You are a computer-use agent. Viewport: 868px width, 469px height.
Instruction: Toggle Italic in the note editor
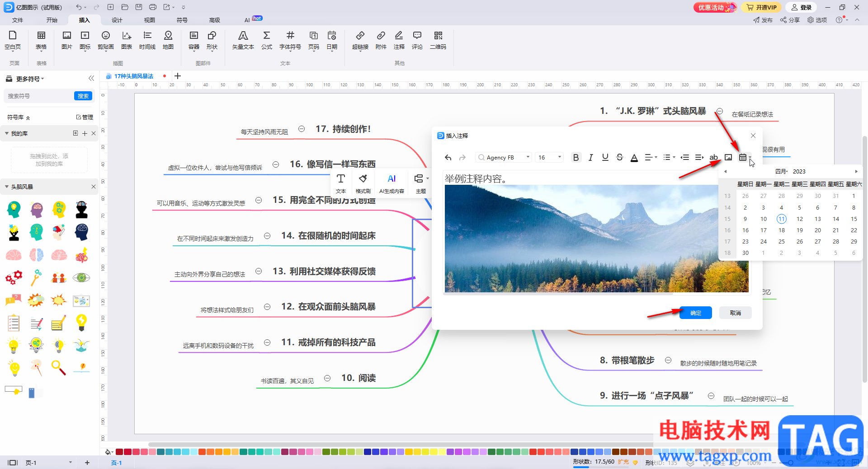pos(590,157)
